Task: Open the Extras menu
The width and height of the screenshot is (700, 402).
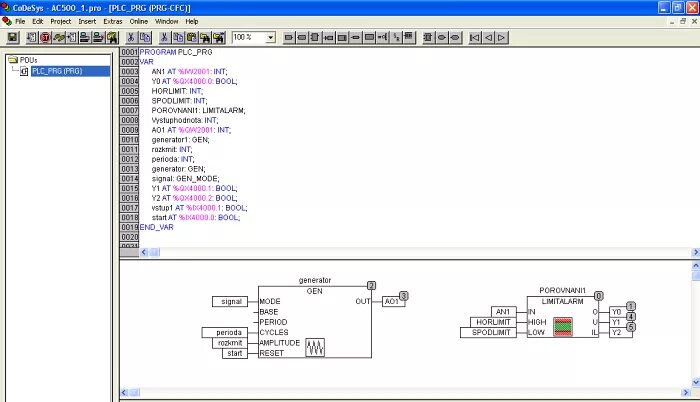Action: coord(113,21)
